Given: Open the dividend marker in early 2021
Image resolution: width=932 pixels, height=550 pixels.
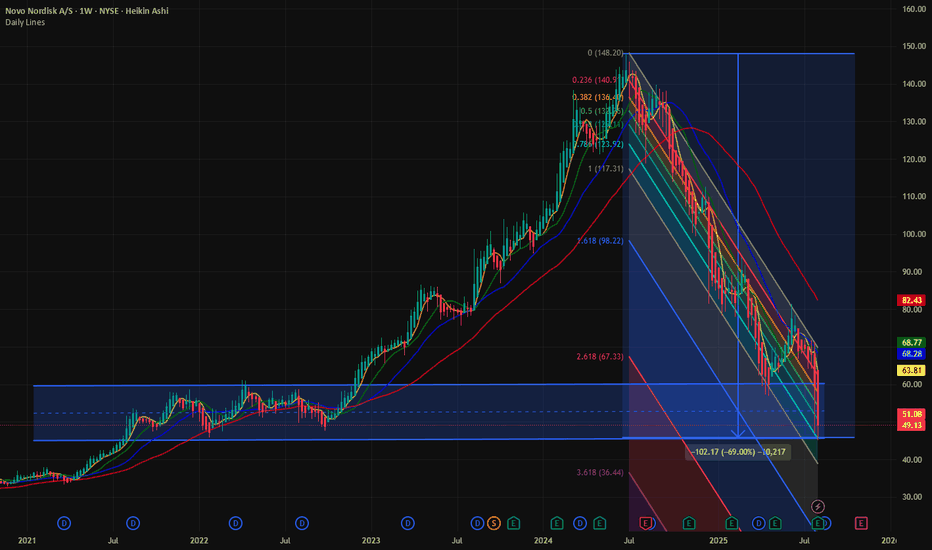Looking at the screenshot, I should [64, 523].
